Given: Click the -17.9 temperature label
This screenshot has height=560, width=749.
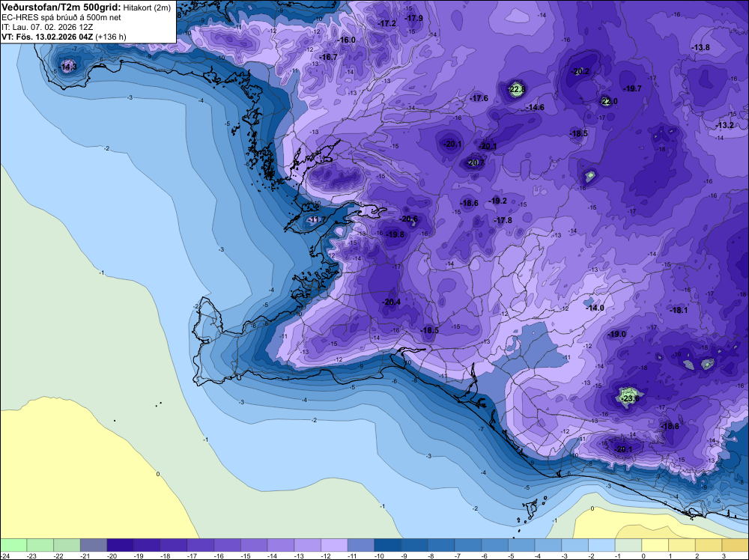Looking at the screenshot, I should (413, 18).
